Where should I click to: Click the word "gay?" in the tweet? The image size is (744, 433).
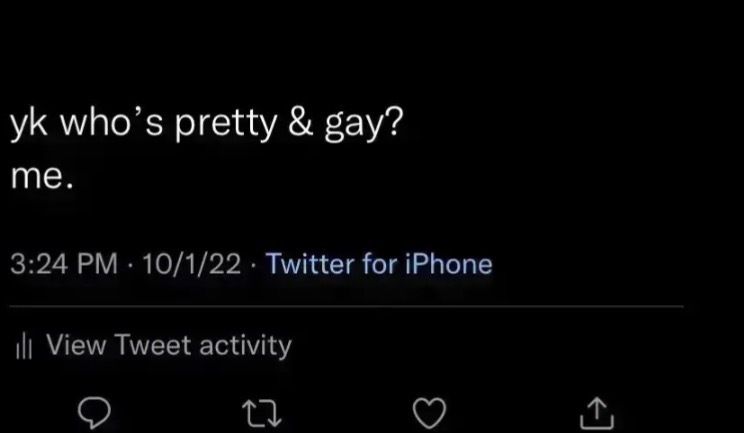tap(363, 126)
